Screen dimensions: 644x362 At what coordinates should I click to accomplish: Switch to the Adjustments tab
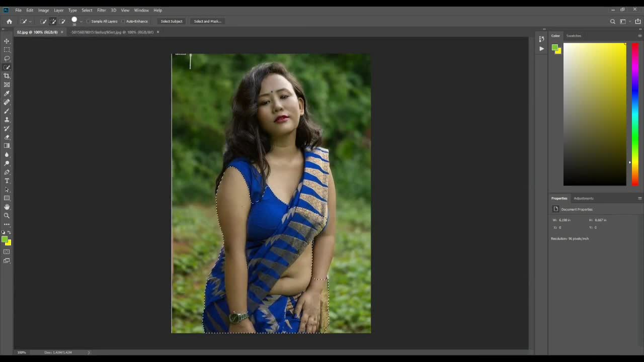click(x=584, y=198)
